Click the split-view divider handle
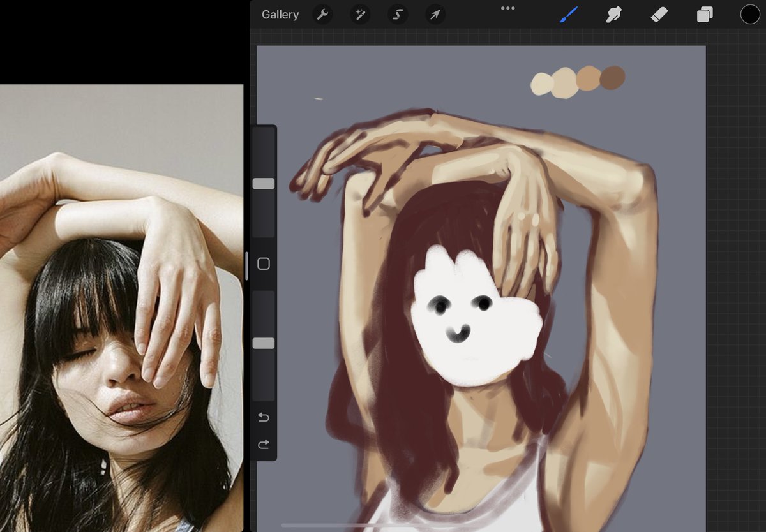The image size is (766, 532). pos(246,266)
